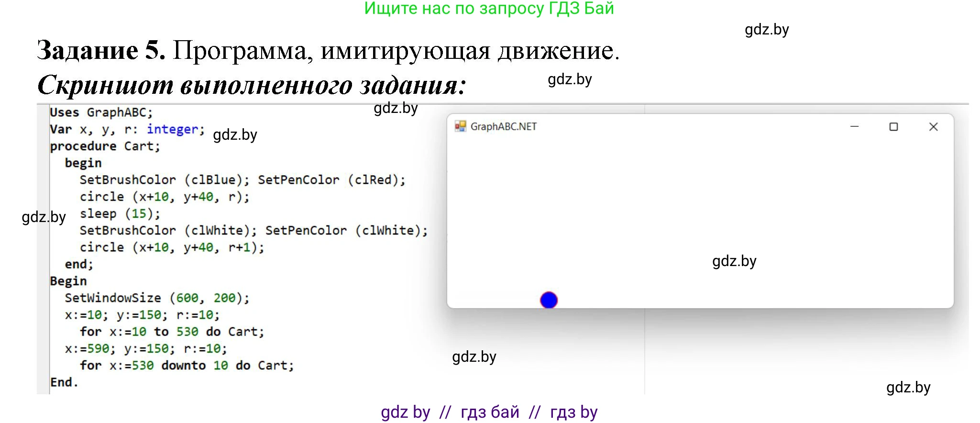Click the GraphABC.NET title bar text
The width and height of the screenshot is (980, 423).
click(503, 127)
